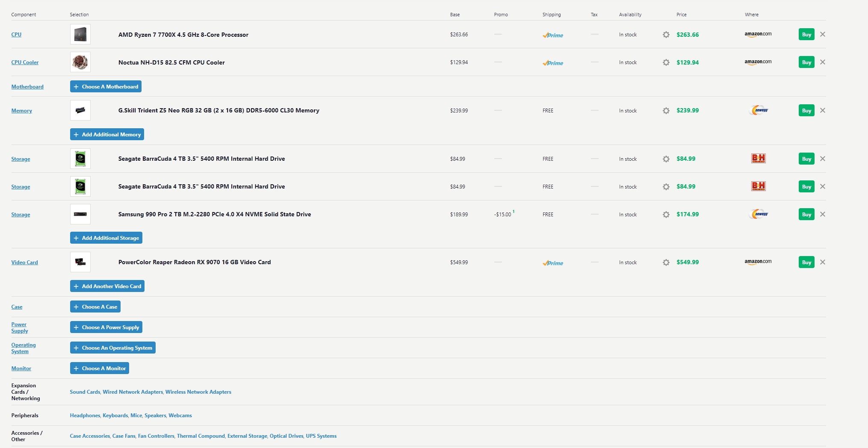Open the CPU component link

tap(16, 35)
